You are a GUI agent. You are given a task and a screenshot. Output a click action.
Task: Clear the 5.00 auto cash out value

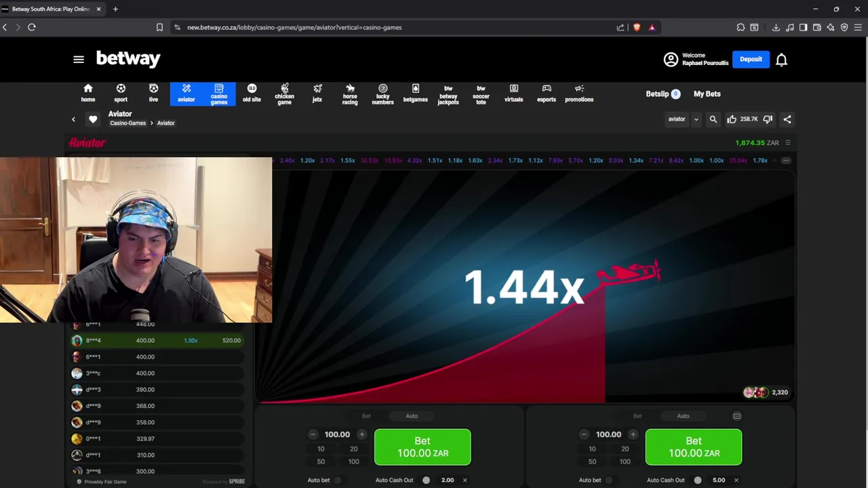pos(736,480)
